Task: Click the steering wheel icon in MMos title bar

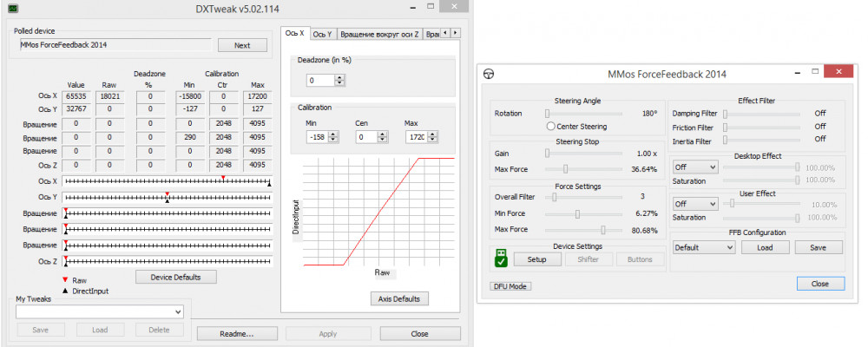Action: coord(489,74)
